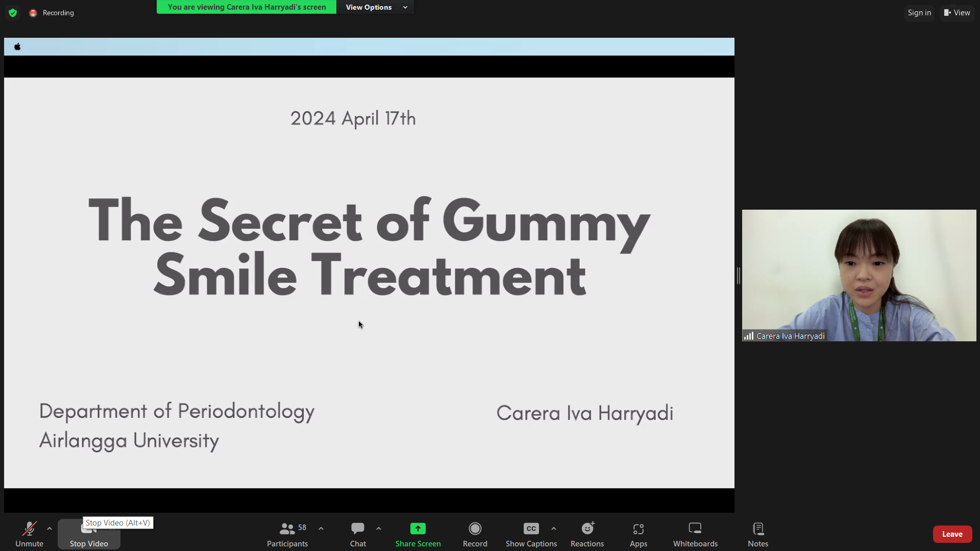Start recording with the Record button
Image resolution: width=980 pixels, height=551 pixels.
[x=475, y=534]
